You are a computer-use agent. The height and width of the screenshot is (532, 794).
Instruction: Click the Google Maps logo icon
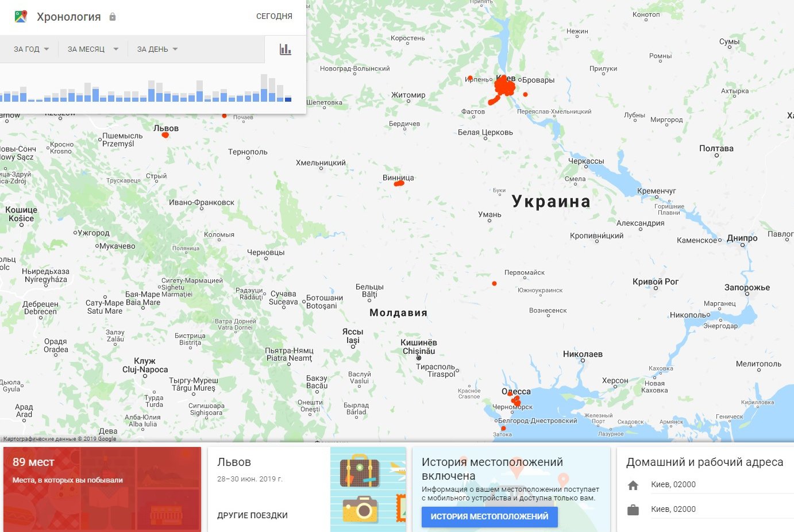pyautogui.click(x=21, y=17)
